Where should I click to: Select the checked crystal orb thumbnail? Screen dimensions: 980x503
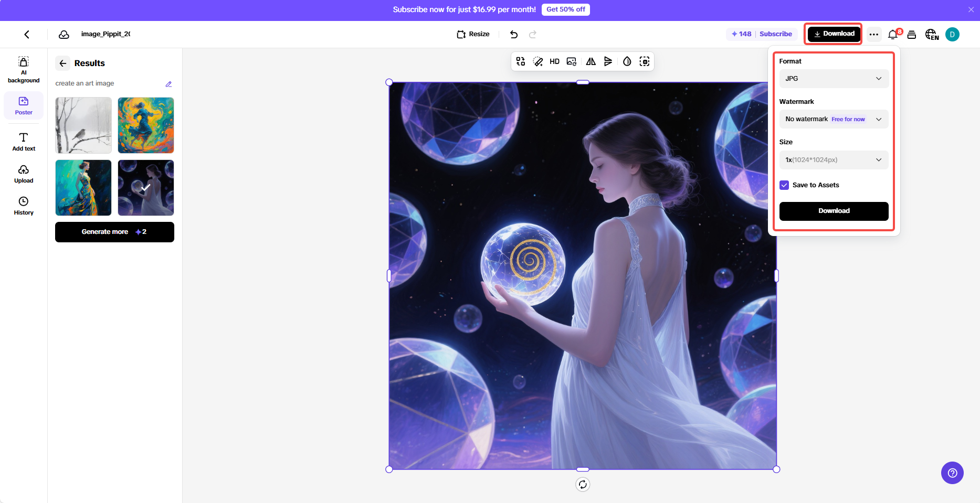pos(146,188)
